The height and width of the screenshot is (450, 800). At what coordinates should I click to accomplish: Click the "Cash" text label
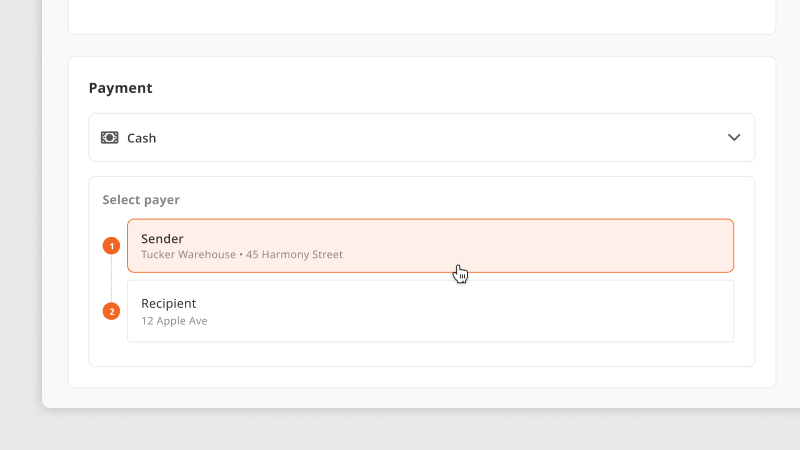tap(141, 138)
